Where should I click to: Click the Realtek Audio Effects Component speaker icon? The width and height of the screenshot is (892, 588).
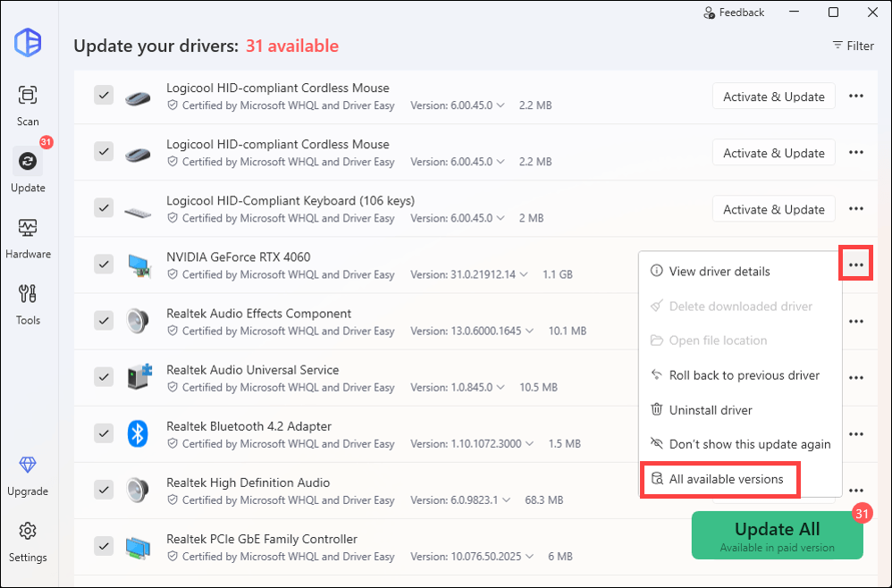[138, 322]
